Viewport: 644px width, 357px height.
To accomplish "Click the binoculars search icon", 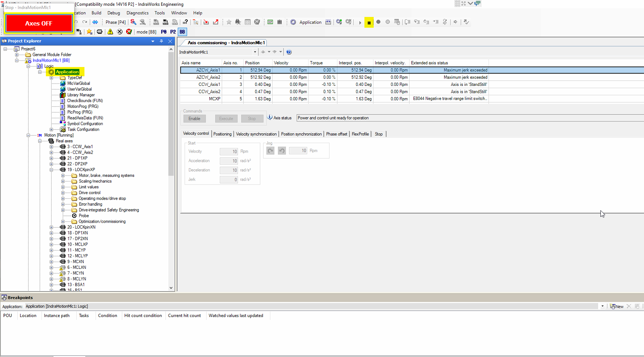I will (x=238, y=22).
